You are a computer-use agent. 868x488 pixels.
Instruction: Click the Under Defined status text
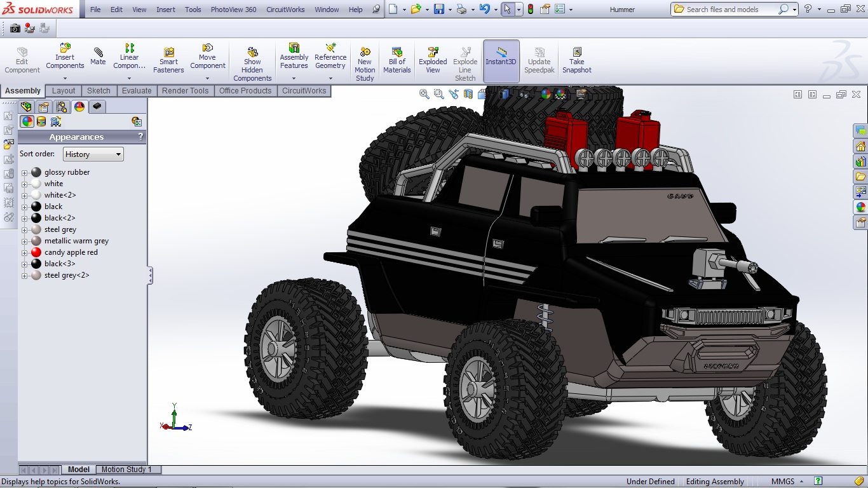coord(651,482)
